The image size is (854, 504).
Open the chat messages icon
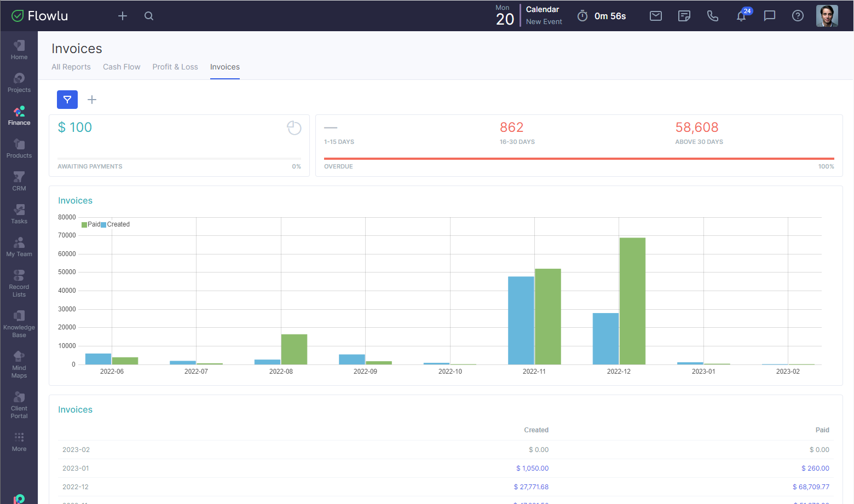[770, 16]
